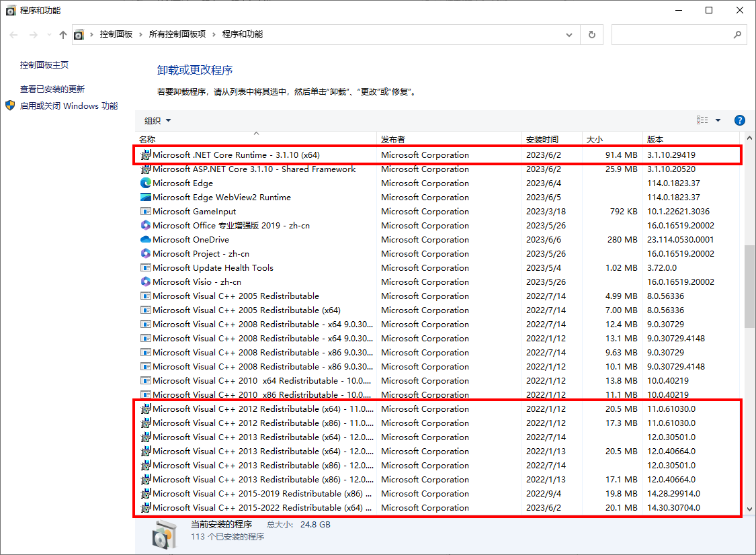Click the address bar location icon
Screen dimensions: 756x555
tap(79, 35)
